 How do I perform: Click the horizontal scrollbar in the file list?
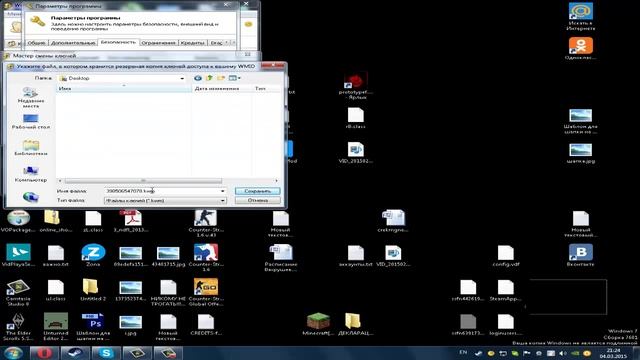143,180
